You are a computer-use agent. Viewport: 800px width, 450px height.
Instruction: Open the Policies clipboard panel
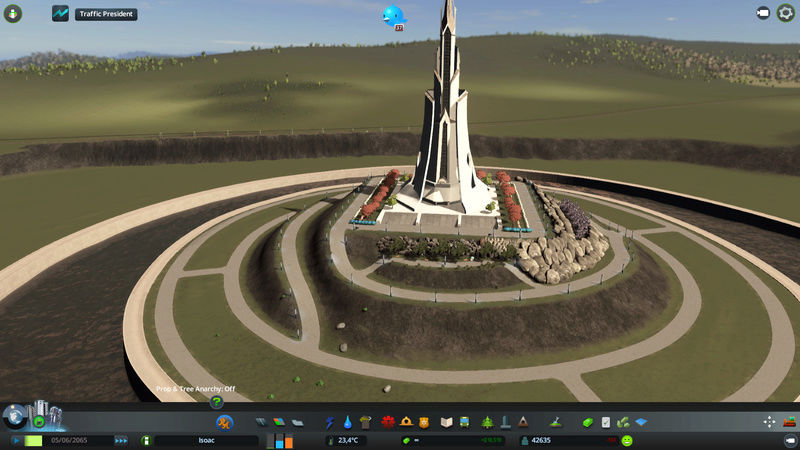606,422
